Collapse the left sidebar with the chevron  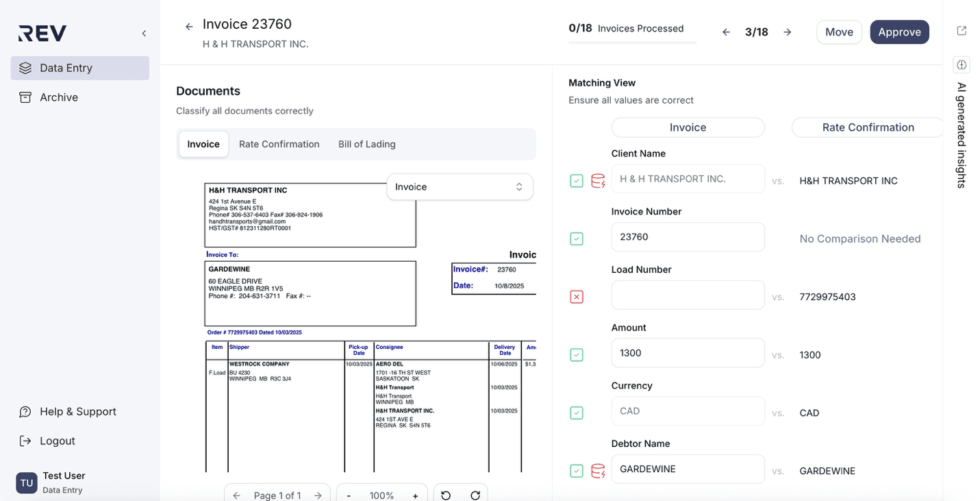pos(144,34)
